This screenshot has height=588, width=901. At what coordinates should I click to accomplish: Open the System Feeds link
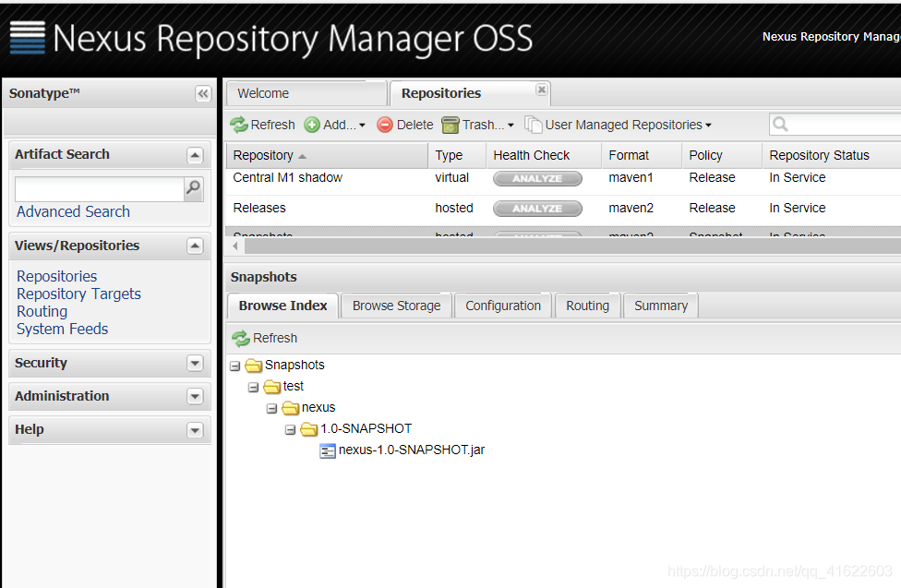[63, 329]
